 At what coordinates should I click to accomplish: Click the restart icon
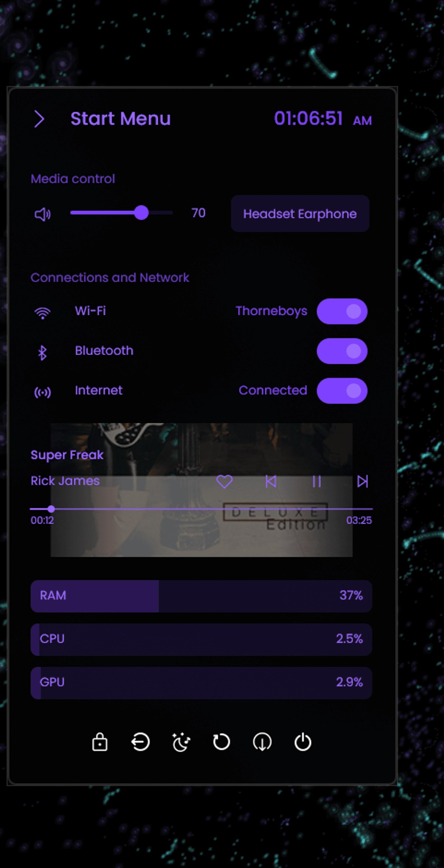point(221,742)
